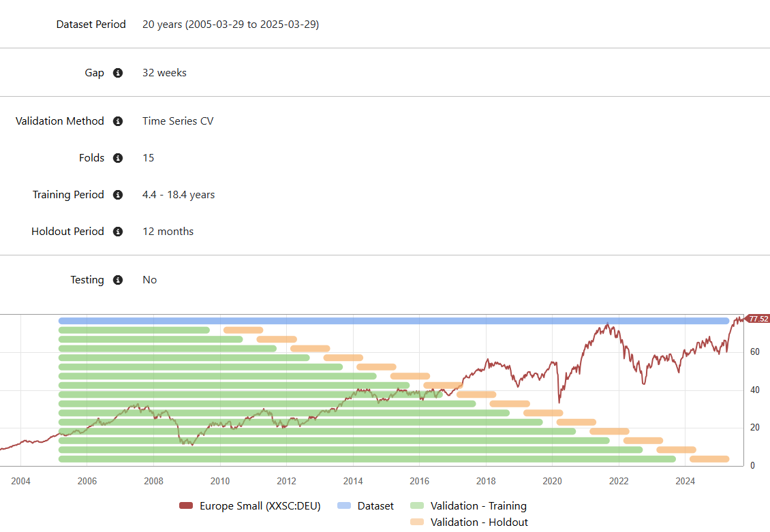Click the bottom green training bar
The height and width of the screenshot is (532, 770).
point(367,459)
